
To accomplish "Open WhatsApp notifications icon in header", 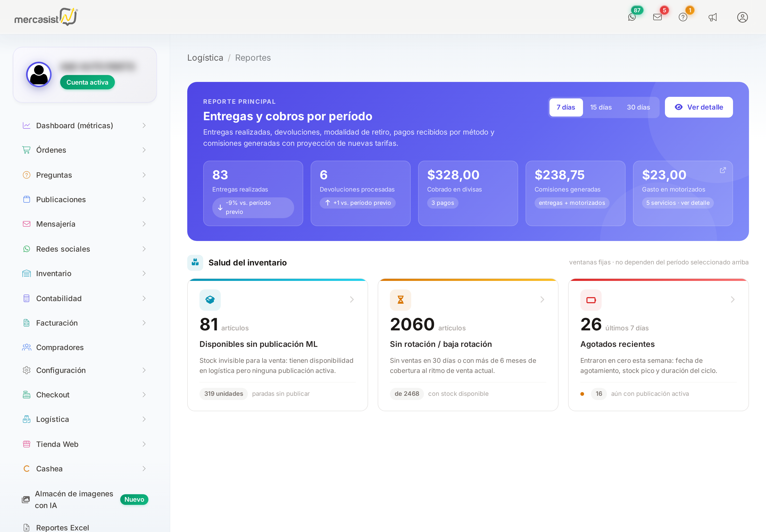I will pyautogui.click(x=632, y=17).
